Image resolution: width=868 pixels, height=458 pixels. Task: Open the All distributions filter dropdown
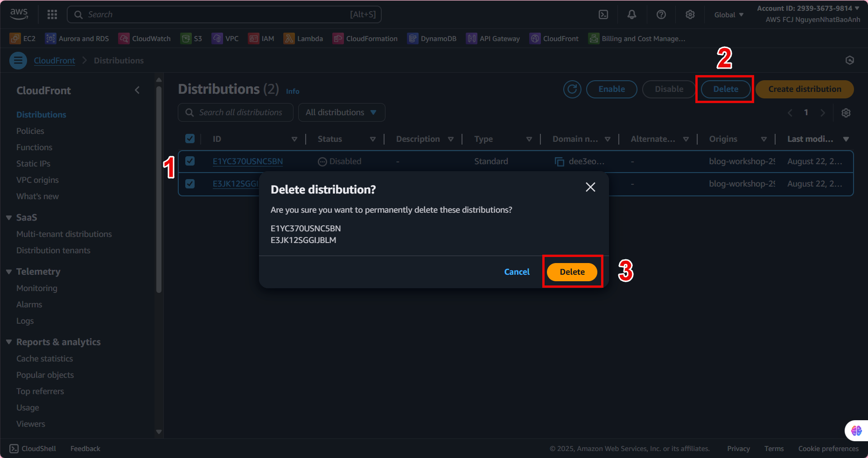(341, 112)
